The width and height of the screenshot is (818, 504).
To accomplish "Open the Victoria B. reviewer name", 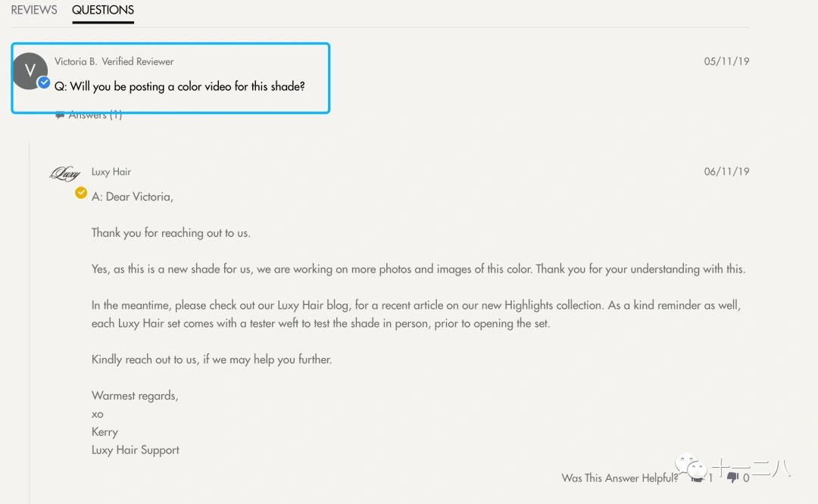I will (76, 61).
